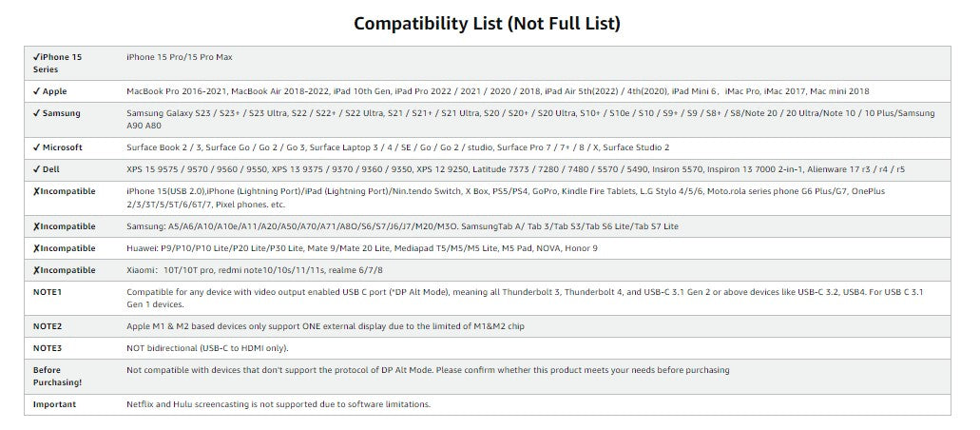
Task: Click the Compatibility List heading
Action: (487, 23)
